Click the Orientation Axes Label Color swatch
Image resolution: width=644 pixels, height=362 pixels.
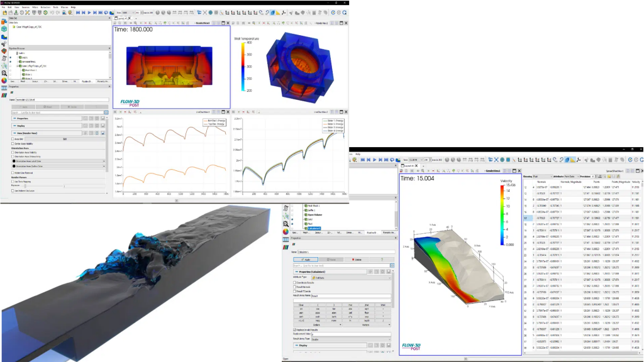click(x=15, y=162)
